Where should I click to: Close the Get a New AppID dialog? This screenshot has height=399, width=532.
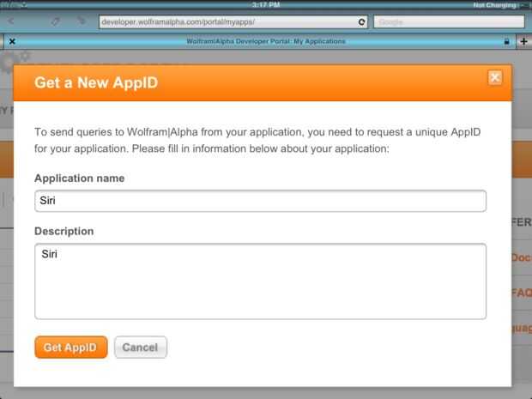pos(495,78)
